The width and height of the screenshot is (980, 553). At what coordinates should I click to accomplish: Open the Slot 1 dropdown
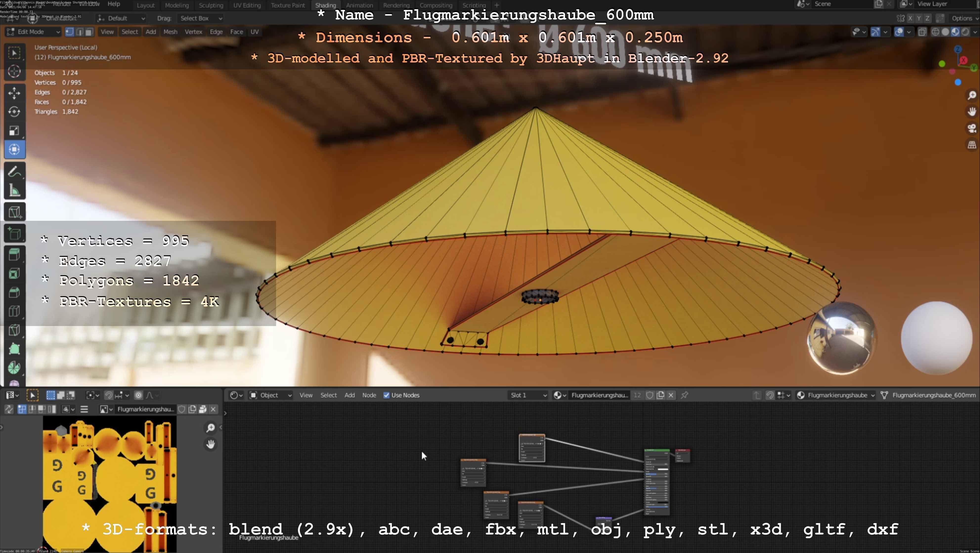(528, 395)
